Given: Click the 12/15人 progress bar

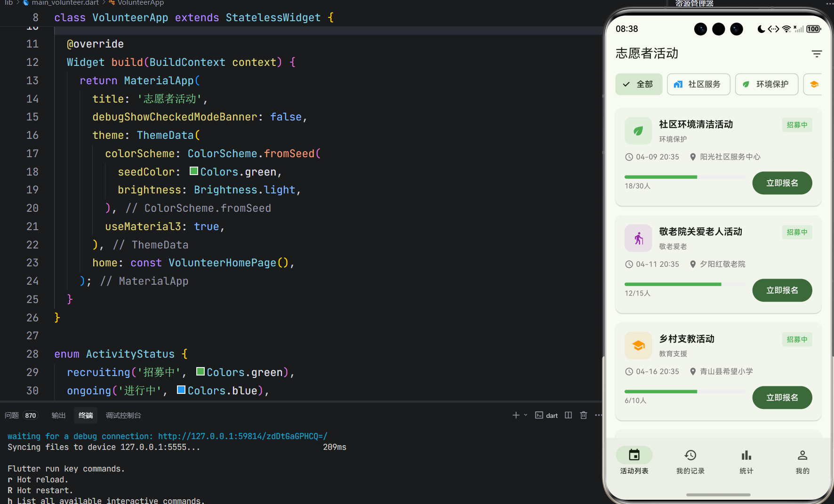Looking at the screenshot, I should 685,284.
